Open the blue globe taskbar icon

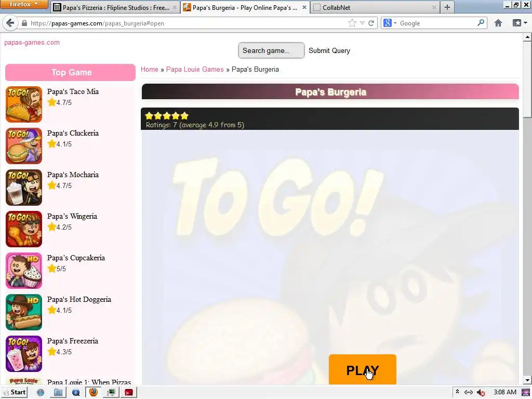(x=76, y=393)
